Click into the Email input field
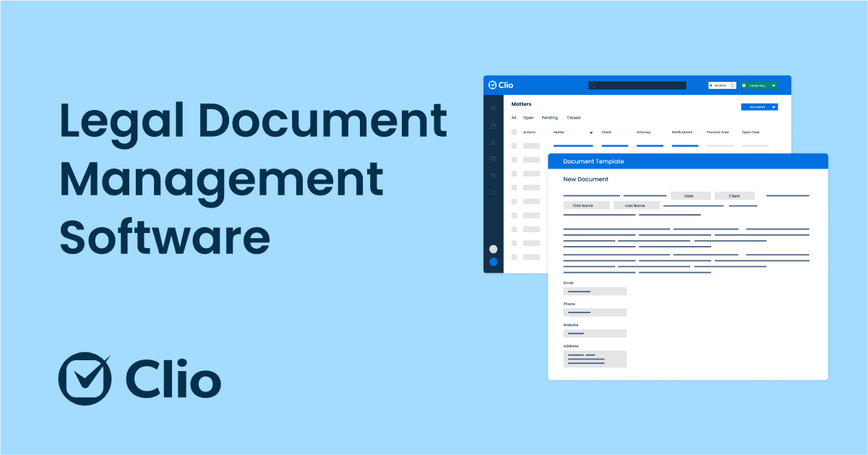Viewport: 868px width, 455px height. point(595,292)
